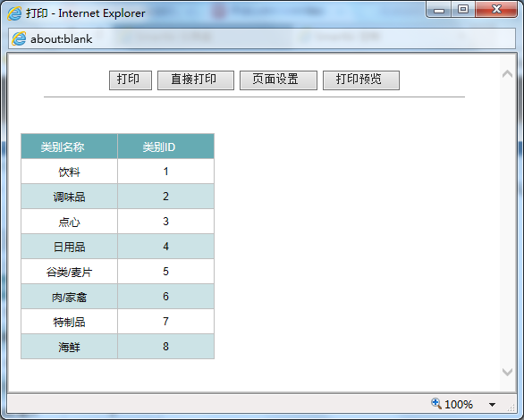Open 页面设置 page setup
Image resolution: width=524 pixels, height=420 pixels.
[278, 80]
